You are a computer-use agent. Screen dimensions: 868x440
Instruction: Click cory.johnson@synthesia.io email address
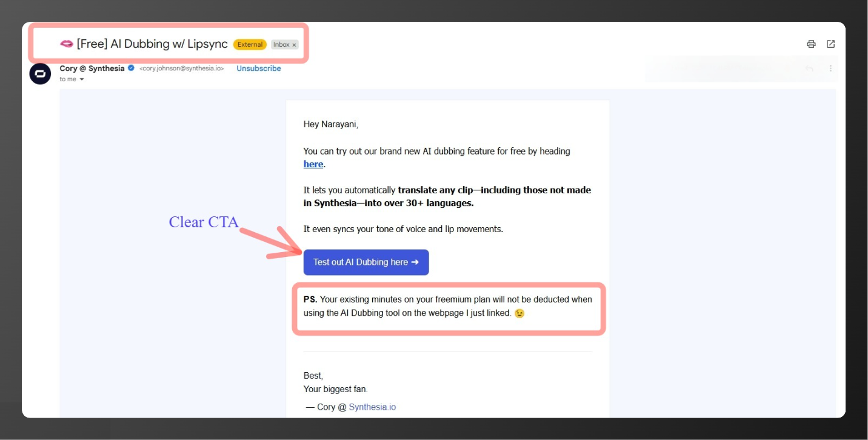click(182, 68)
